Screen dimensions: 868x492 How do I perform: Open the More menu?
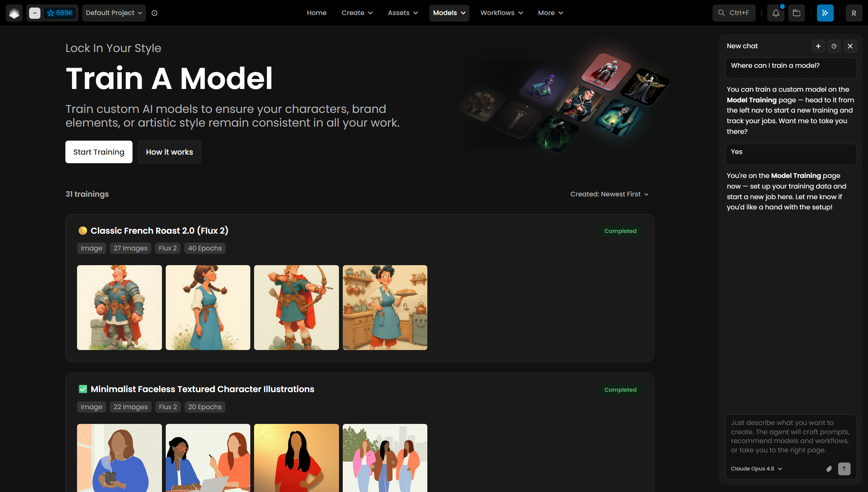[550, 13]
